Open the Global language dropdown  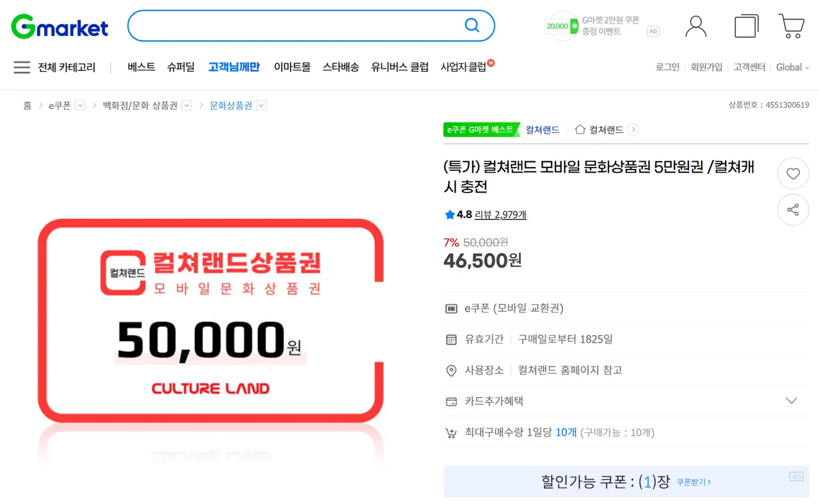pos(792,67)
